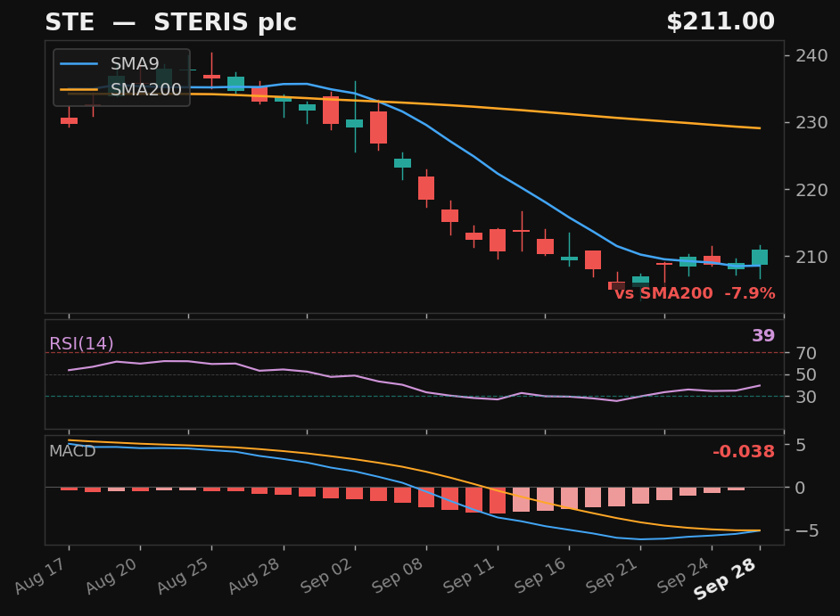840x616 pixels.
Task: Click the 'vs SMA200 -7.9%' annotation
Action: [695, 293]
